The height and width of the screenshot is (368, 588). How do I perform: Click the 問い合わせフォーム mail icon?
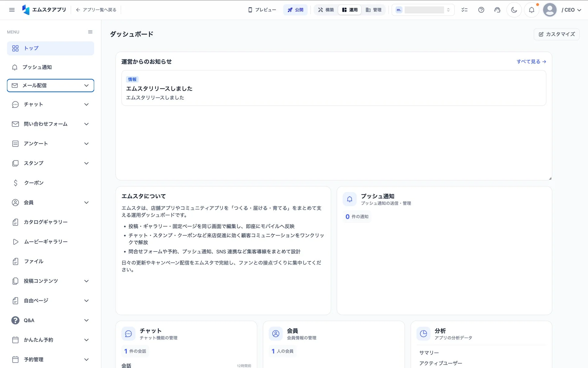click(x=15, y=124)
